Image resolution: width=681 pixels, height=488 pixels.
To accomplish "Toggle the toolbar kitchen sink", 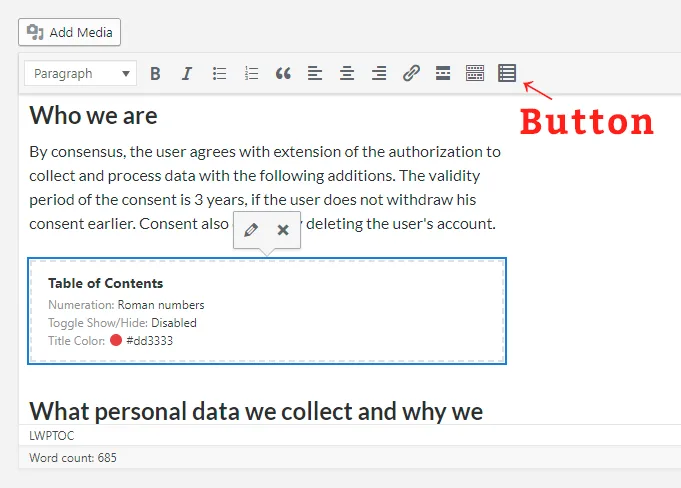I will [x=475, y=73].
